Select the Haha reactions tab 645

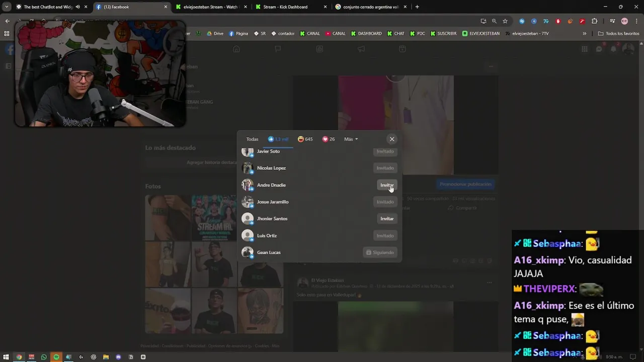(x=305, y=139)
